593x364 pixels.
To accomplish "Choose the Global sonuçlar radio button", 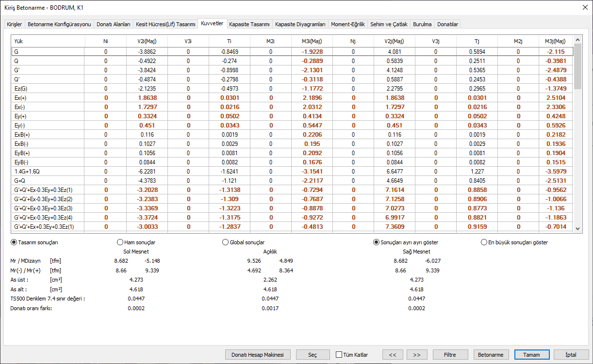I will point(225,242).
